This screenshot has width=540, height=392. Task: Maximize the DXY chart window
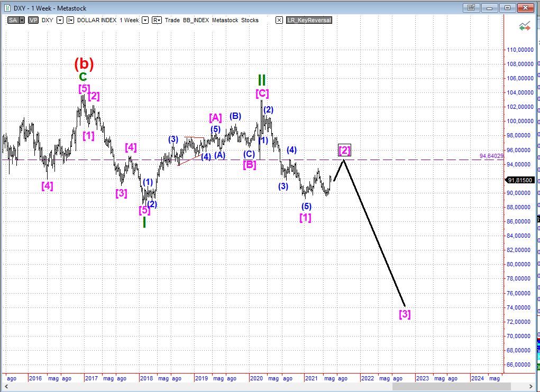click(507, 8)
